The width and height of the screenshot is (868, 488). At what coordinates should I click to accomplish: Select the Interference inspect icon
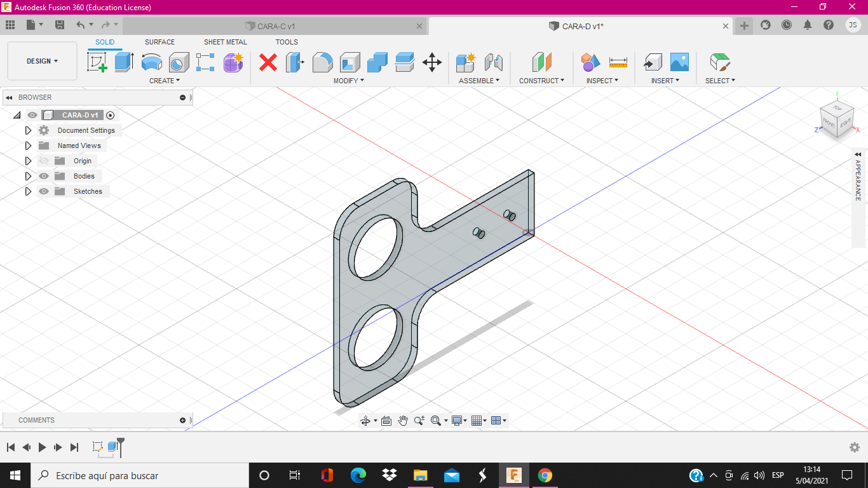(590, 62)
